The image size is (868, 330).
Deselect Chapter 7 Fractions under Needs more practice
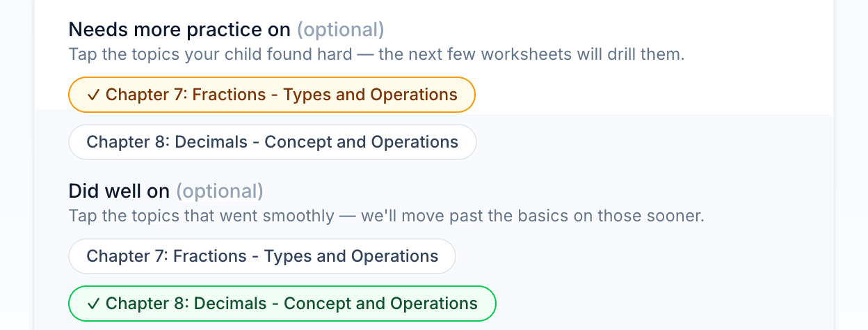pyautogui.click(x=272, y=95)
